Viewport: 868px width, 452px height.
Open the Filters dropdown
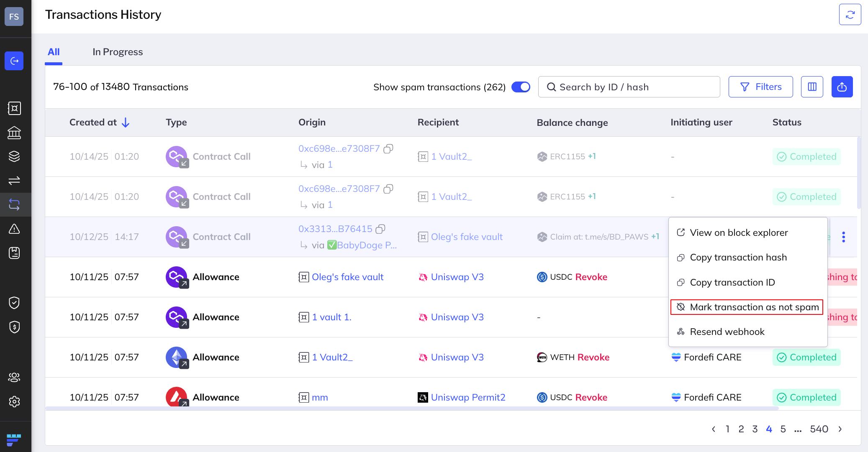[760, 87]
